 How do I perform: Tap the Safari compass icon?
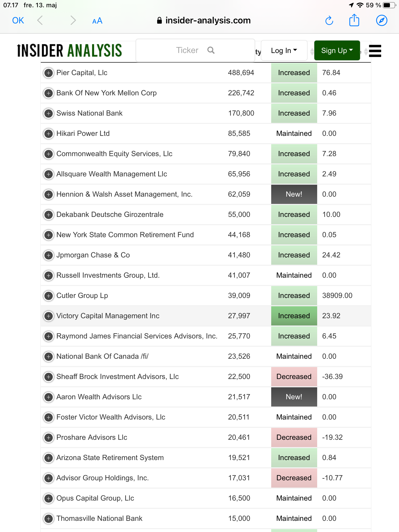[x=382, y=21]
